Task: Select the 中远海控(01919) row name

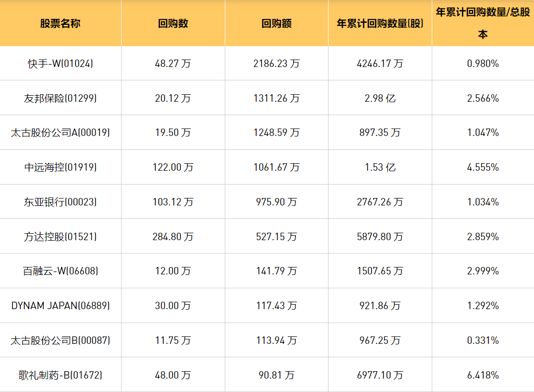Action: (x=61, y=167)
